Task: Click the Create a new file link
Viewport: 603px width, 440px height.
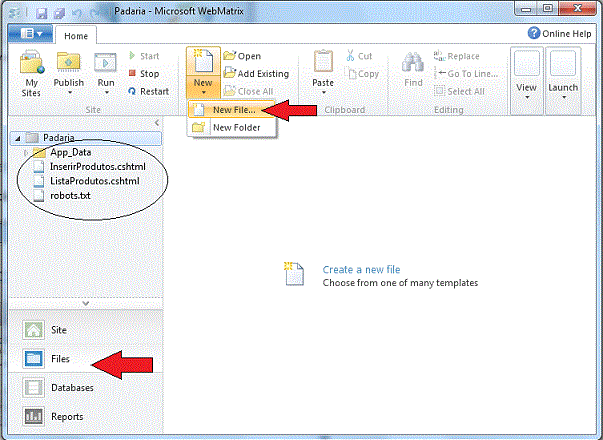Action: (x=361, y=269)
